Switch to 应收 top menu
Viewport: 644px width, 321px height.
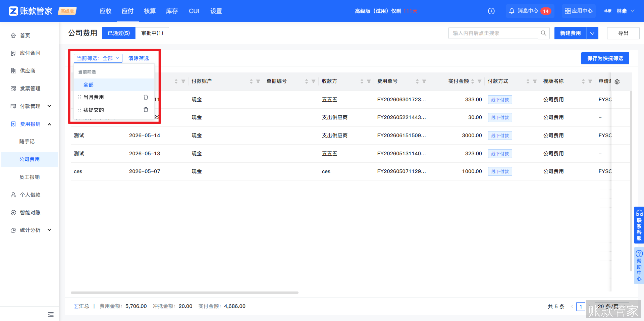pyautogui.click(x=105, y=11)
